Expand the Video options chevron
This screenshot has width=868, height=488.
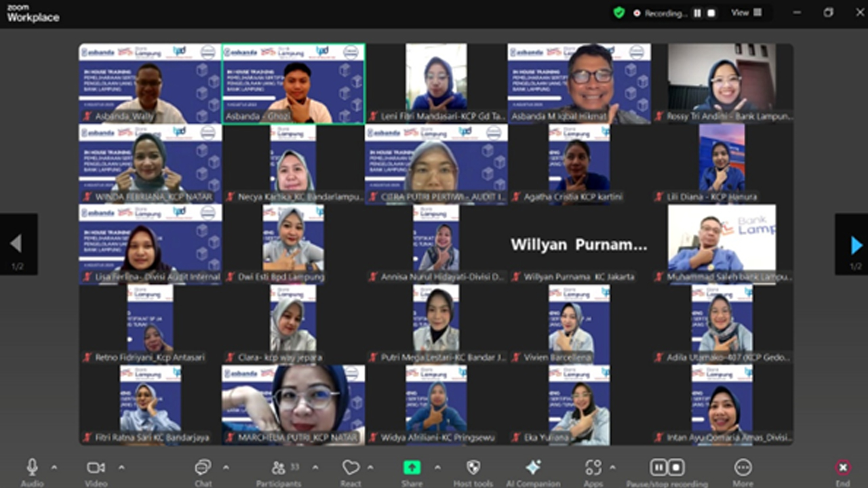click(121, 468)
